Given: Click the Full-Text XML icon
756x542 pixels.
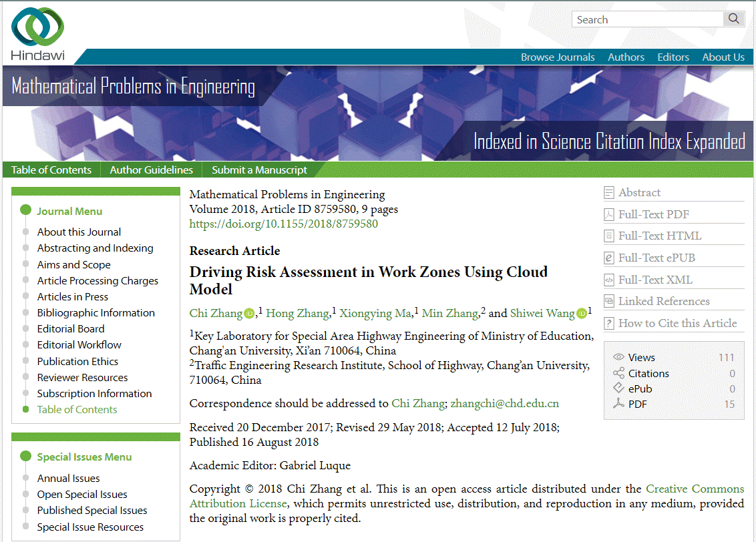Looking at the screenshot, I should coord(609,280).
